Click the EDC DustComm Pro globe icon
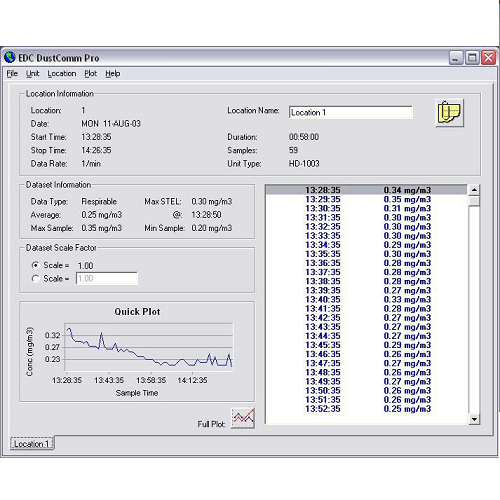 (x=10, y=57)
